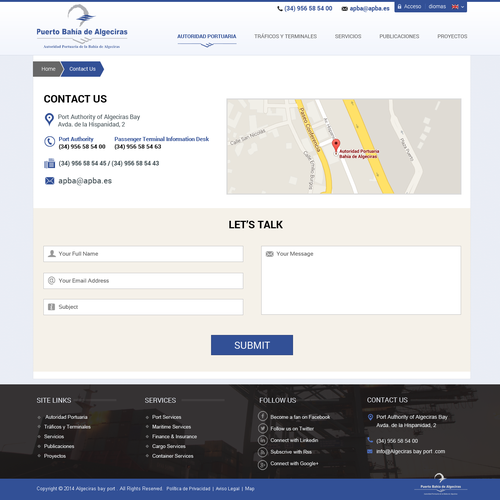Focus the Subject field
Image resolution: width=500 pixels, height=500 pixels.
[x=143, y=307]
